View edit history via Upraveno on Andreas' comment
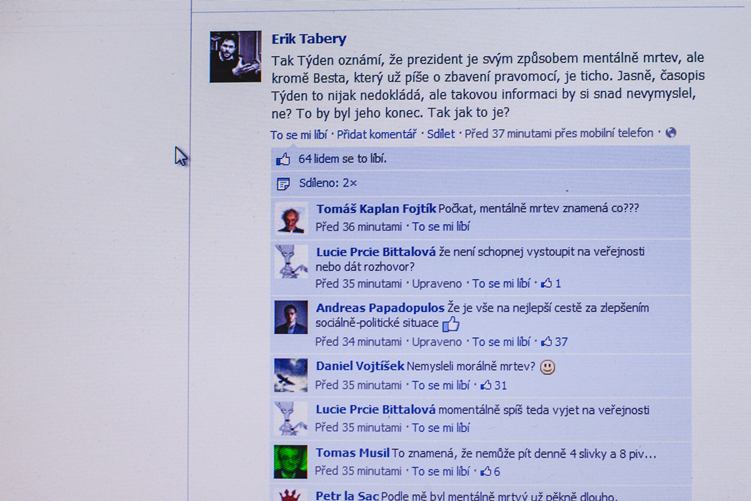Viewport: 751px width, 501px height. point(437,342)
